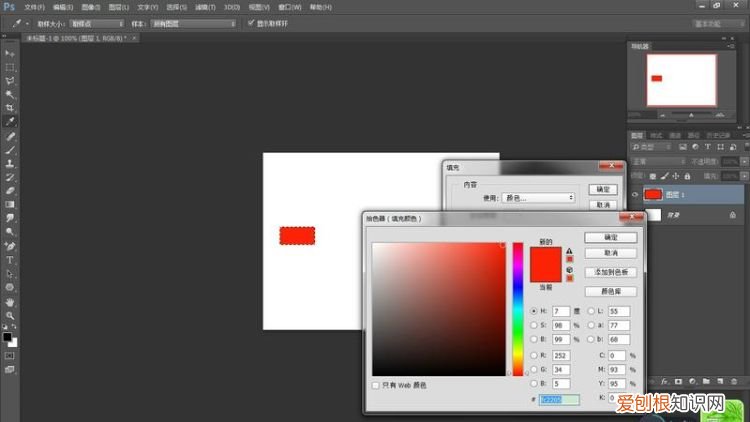Select the Lasso tool
This screenshot has height=422, width=750.
(10, 80)
